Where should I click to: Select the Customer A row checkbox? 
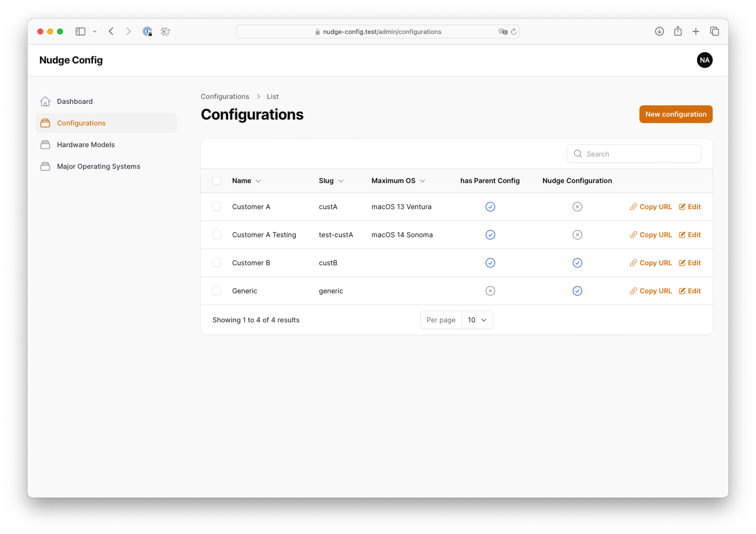[x=216, y=207]
